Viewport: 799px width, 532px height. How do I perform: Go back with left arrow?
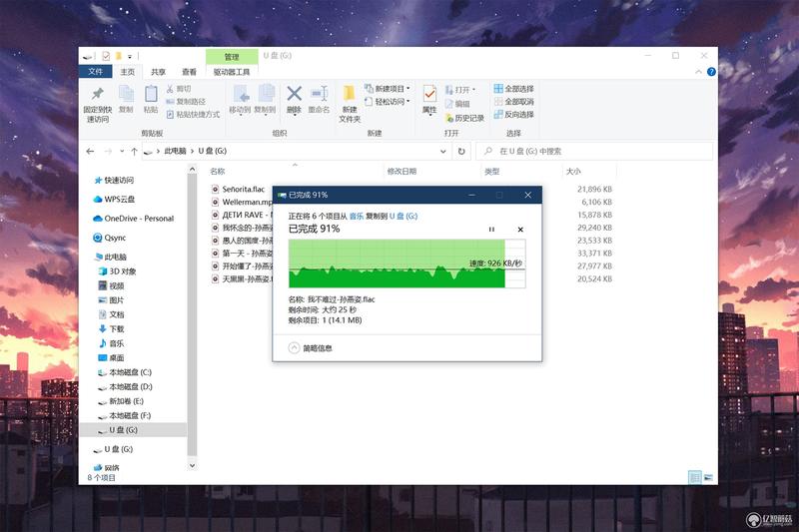click(90, 151)
